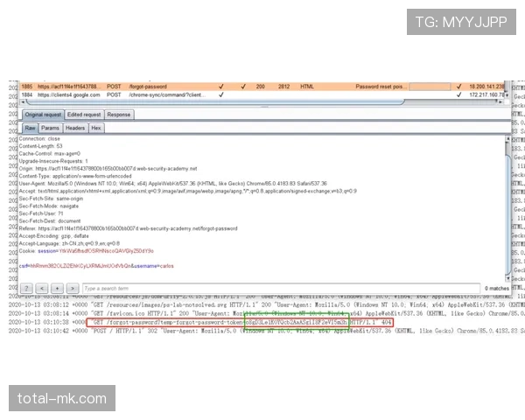Click IP 172.217.160.78 cell
525x420 pixels.
tap(486, 94)
